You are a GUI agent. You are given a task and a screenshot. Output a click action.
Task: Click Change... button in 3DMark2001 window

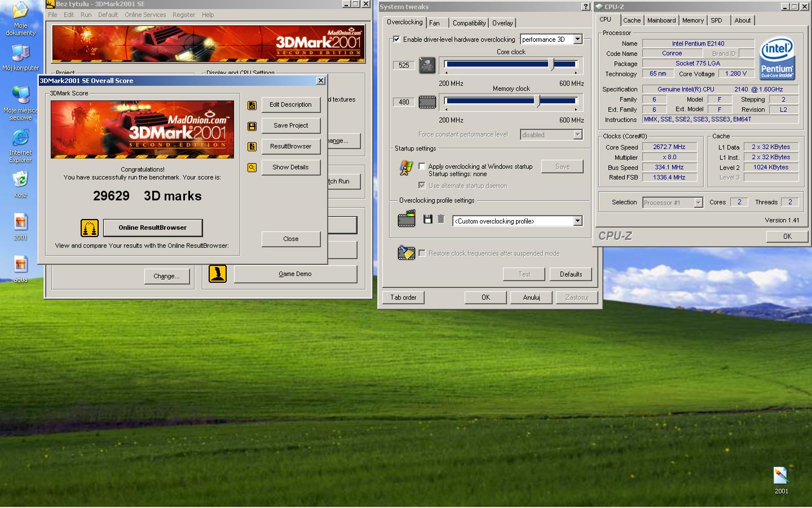coord(167,277)
